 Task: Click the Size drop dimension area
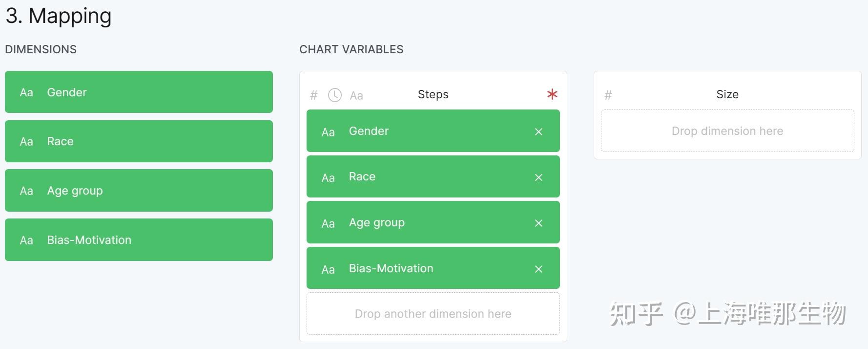click(x=727, y=131)
